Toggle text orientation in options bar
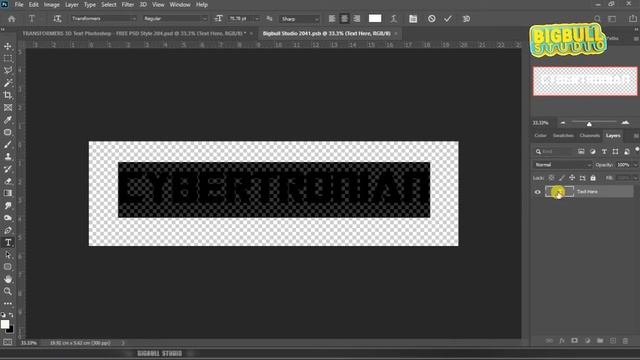This screenshot has height=360, width=640. [57, 19]
